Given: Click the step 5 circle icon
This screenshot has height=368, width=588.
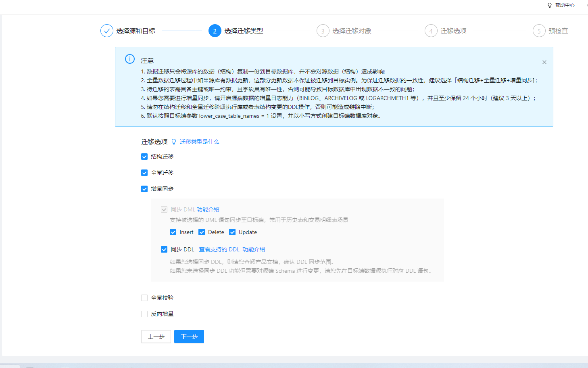Looking at the screenshot, I should click(539, 31).
